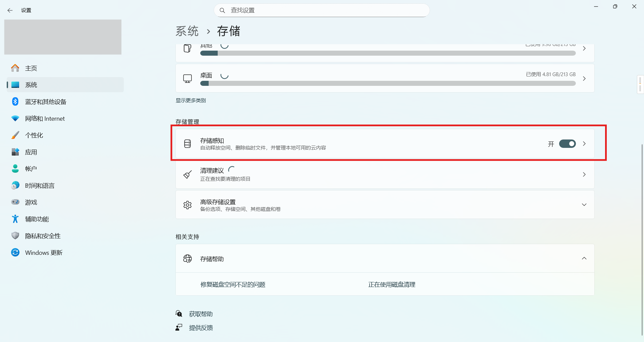Click Show more categories link
Viewport: 644px width, 342px height.
[x=191, y=100]
